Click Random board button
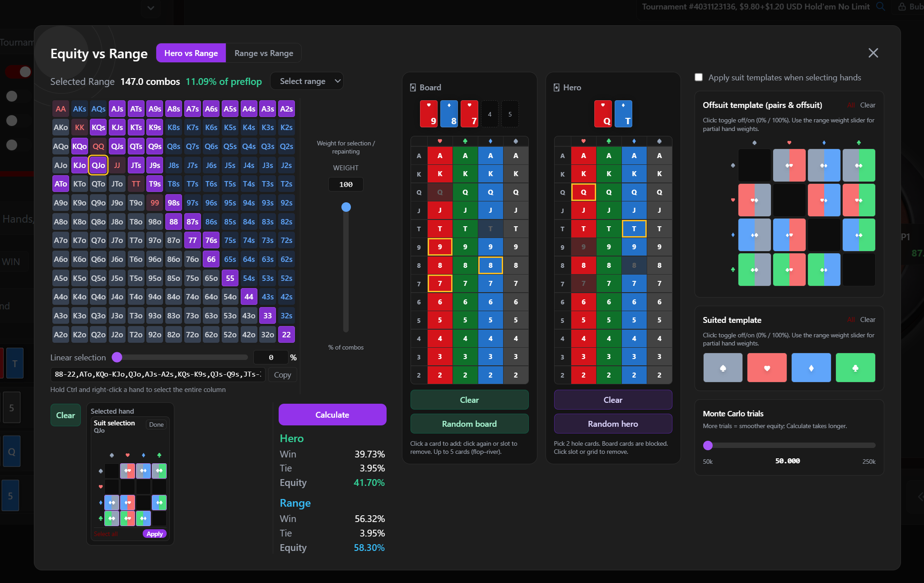 click(x=469, y=424)
